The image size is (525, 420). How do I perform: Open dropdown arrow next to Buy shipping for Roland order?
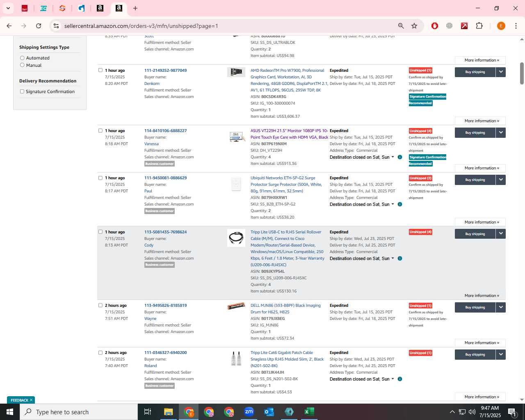click(x=501, y=354)
